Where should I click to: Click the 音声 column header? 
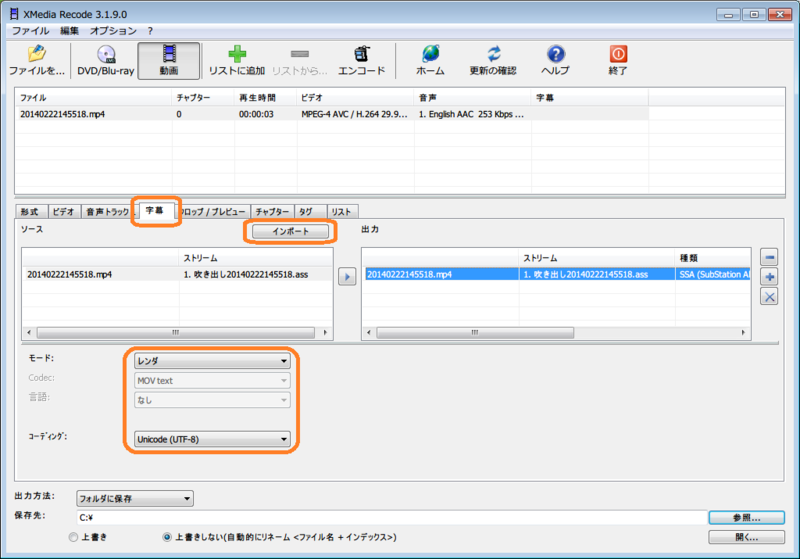click(472, 97)
